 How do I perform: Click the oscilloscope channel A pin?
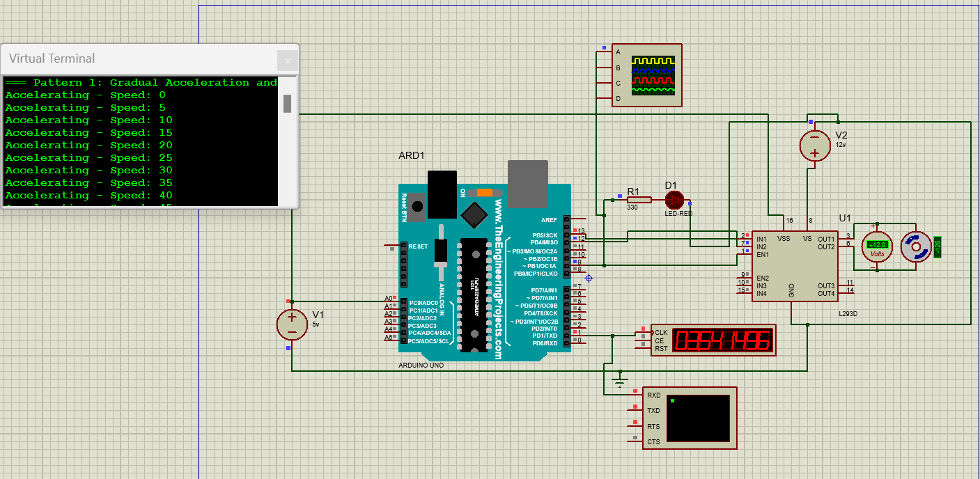618,52
